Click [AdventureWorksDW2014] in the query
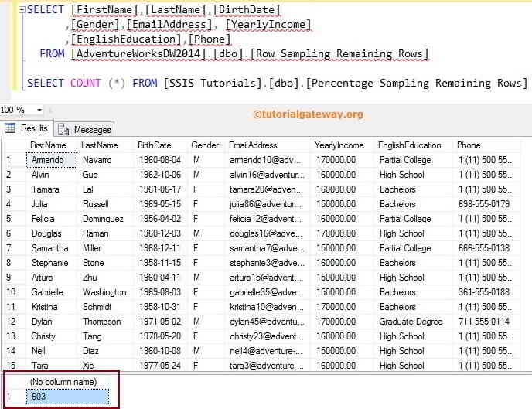Viewport: 532px width, 409px height. [138, 54]
